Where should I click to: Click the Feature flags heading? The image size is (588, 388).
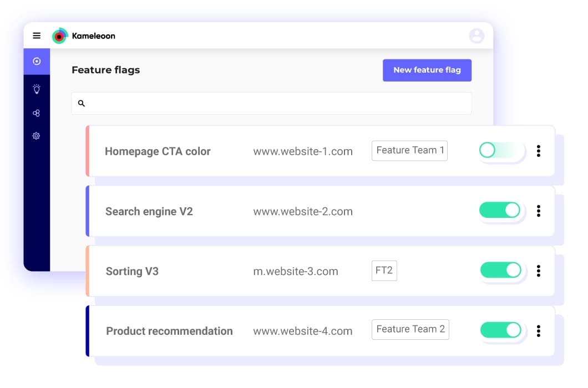pos(106,70)
